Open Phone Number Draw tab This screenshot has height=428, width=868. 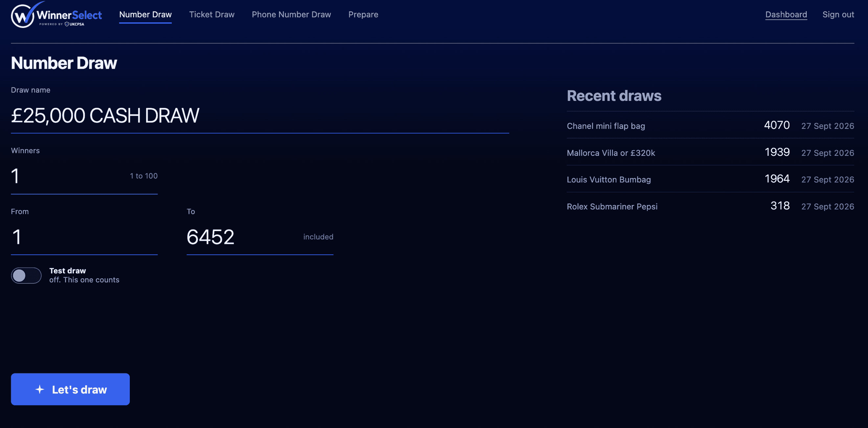[x=291, y=14]
